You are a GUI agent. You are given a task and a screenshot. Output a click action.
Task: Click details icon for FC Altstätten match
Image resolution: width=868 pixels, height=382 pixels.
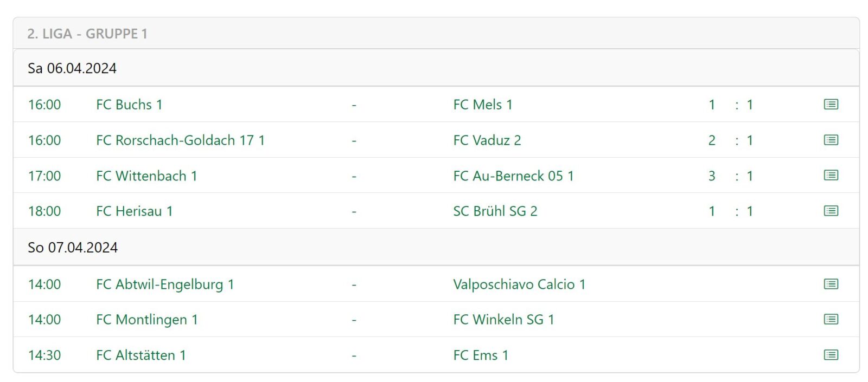pyautogui.click(x=831, y=355)
